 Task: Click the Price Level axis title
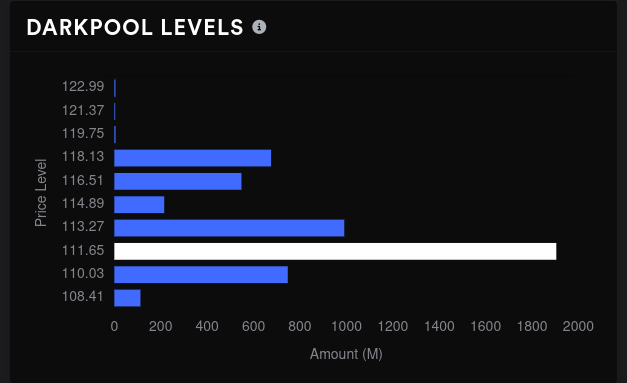click(41, 193)
